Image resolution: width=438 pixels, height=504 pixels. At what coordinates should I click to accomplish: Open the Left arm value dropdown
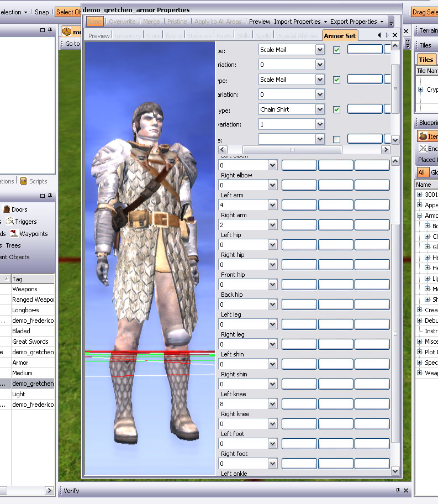coord(272,204)
